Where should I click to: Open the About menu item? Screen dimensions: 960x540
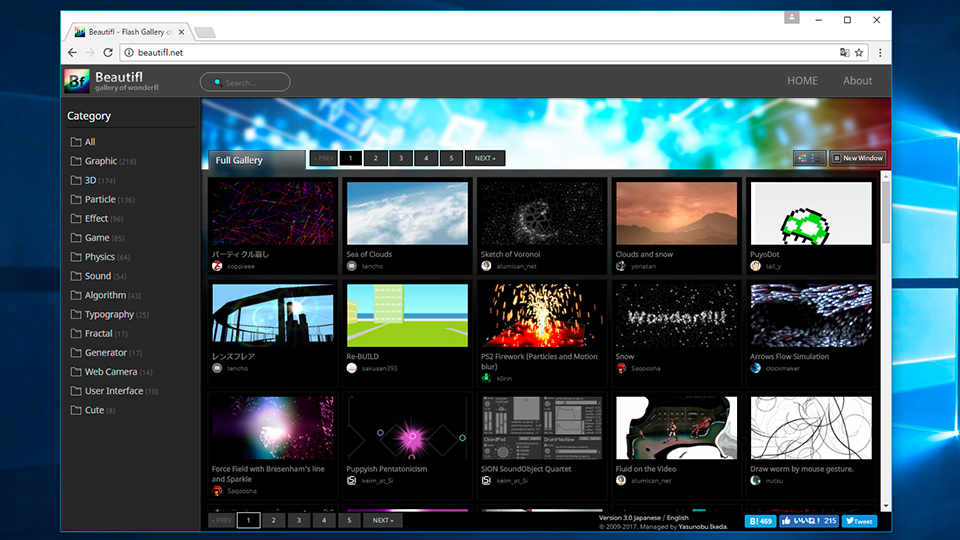pos(857,81)
